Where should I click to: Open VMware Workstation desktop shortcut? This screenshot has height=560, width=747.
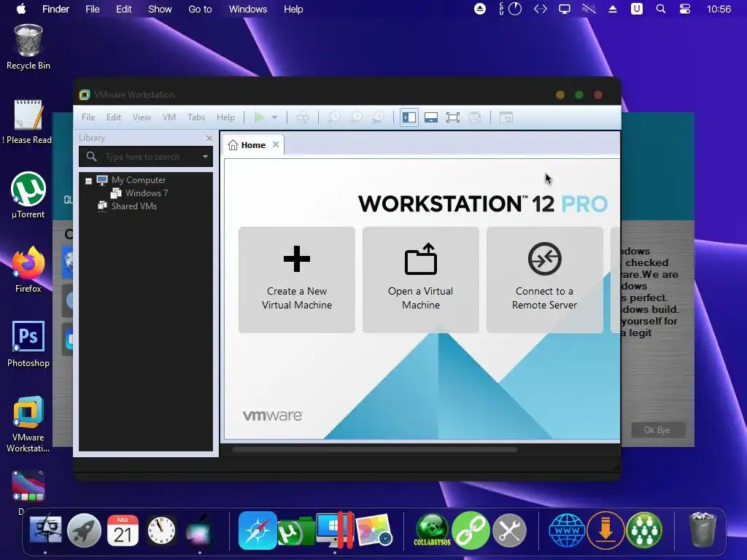point(28,424)
